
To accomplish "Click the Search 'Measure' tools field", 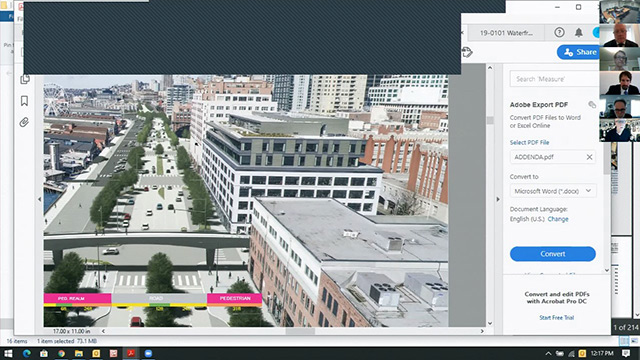I will pyautogui.click(x=554, y=79).
